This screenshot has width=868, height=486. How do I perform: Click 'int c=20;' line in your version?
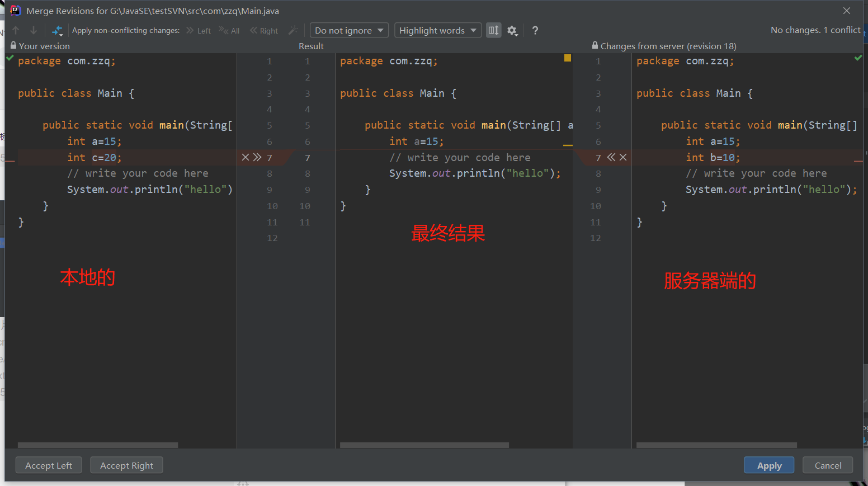[94, 157]
